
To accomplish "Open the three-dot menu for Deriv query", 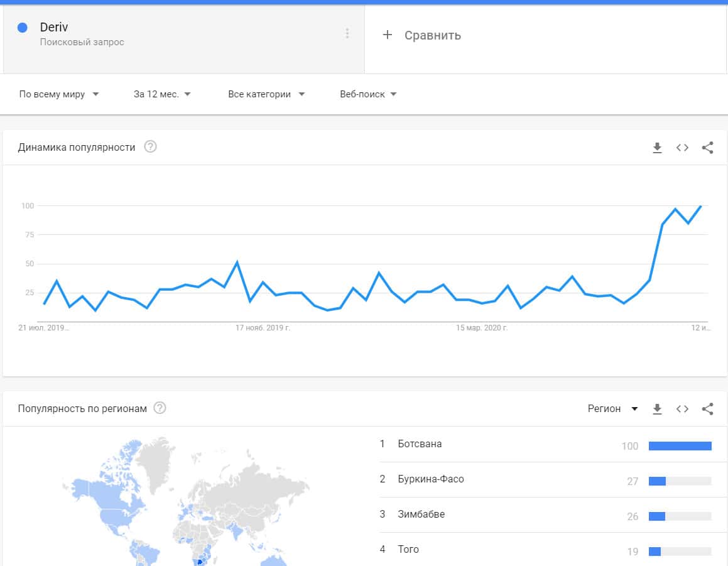I will pyautogui.click(x=347, y=34).
